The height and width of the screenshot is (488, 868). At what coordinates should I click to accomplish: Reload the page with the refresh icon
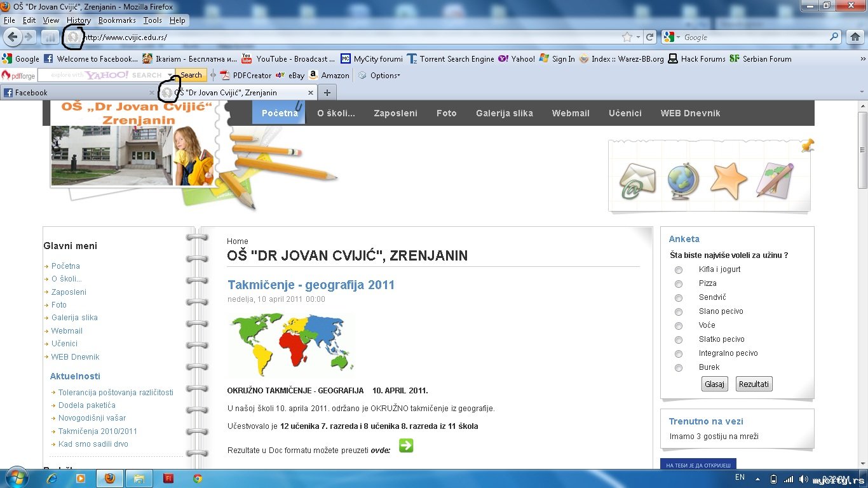coord(649,37)
